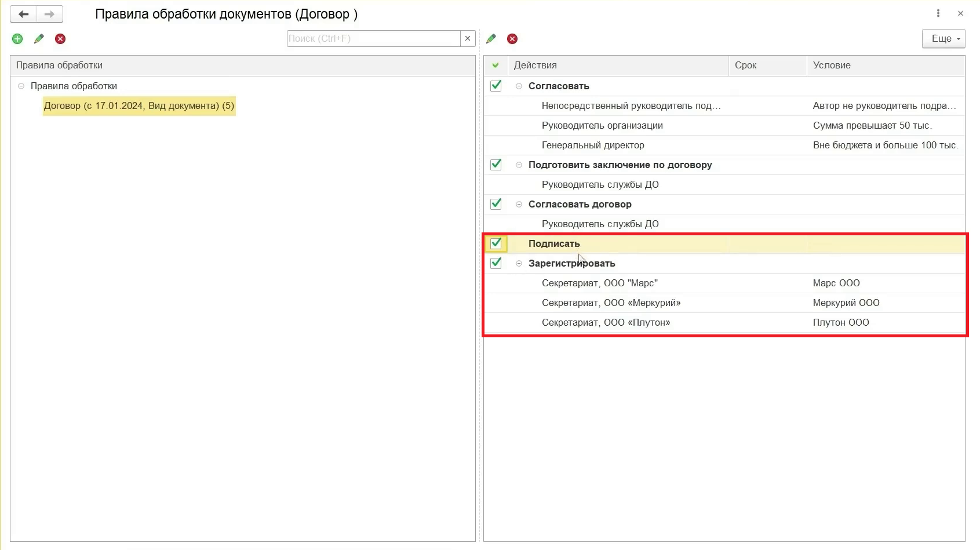The height and width of the screenshot is (550, 980).
Task: Click the Поиск search input field
Action: coord(373,38)
